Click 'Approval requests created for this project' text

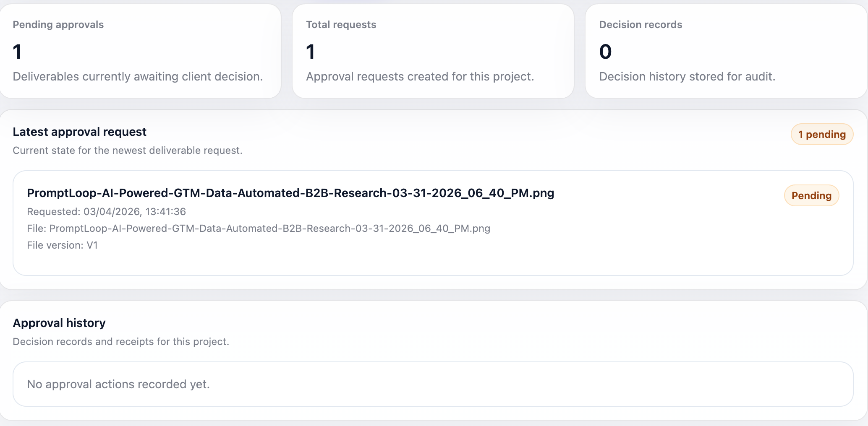pos(420,76)
